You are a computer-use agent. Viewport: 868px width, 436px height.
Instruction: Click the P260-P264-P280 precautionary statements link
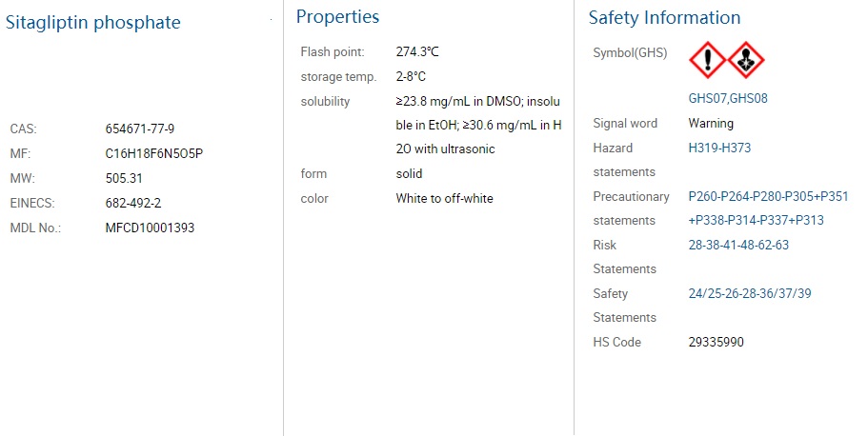pos(768,196)
